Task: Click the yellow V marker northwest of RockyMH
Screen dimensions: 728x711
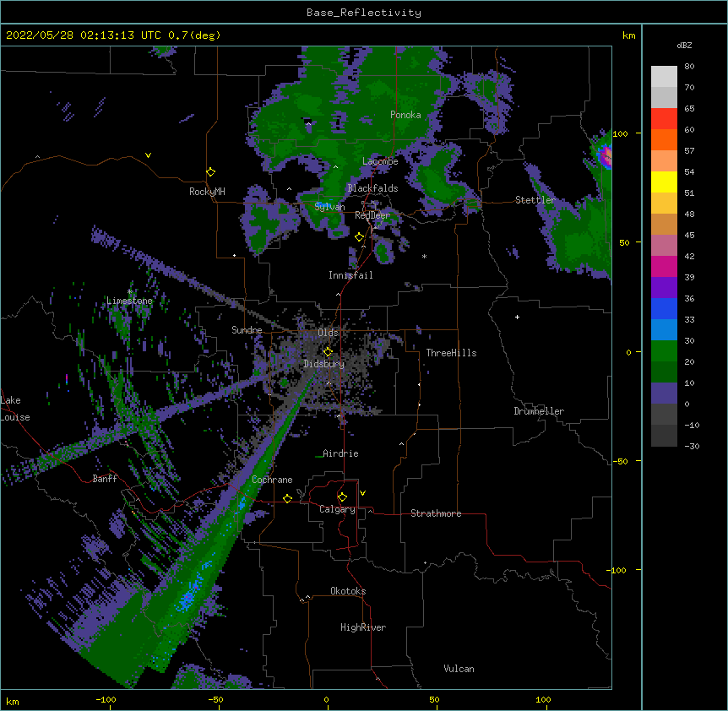Action: tap(148, 155)
